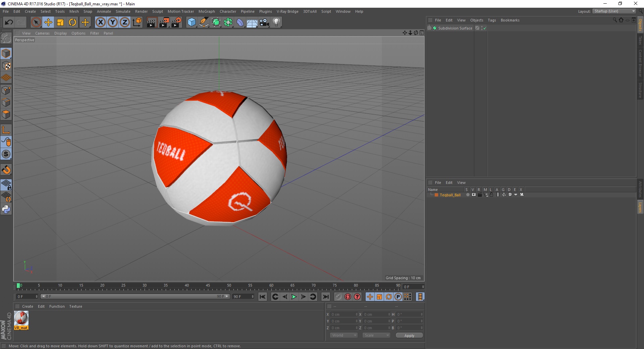Viewport: 644px width, 349px height.
Task: Toggle position keyframe recording
Action: pos(370,297)
